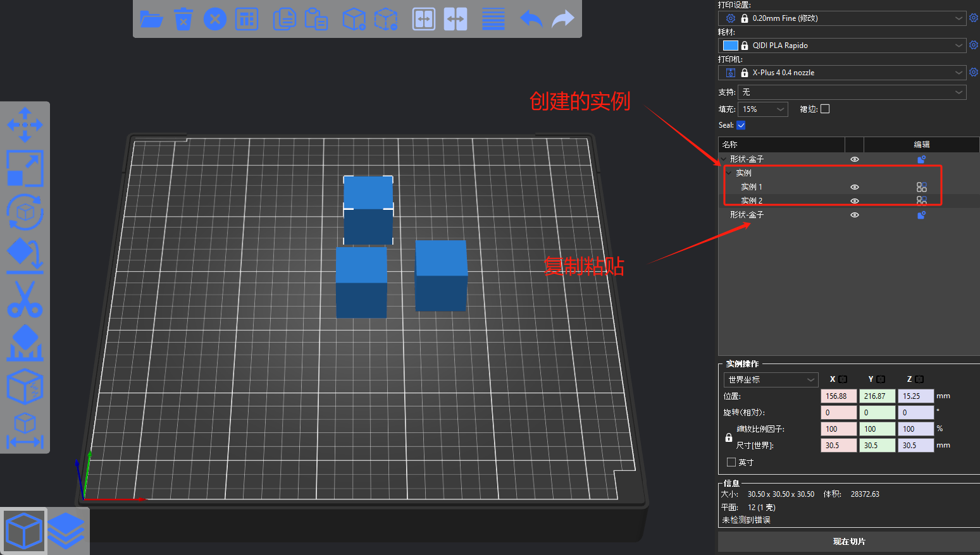The image size is (980, 555).
Task: Hide the 形状-盒子 object that has instances
Action: point(855,159)
